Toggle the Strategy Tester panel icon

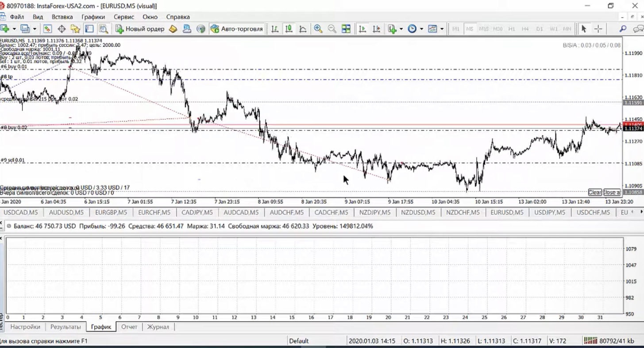pos(104,29)
